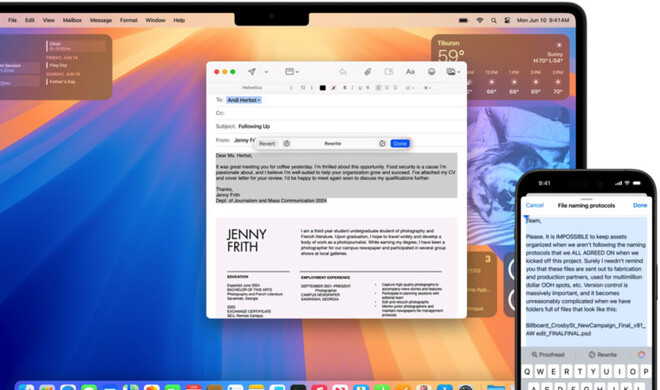This screenshot has width=660, height=390.
Task: Open the indentation dropdown in format bar
Action: click(427, 88)
